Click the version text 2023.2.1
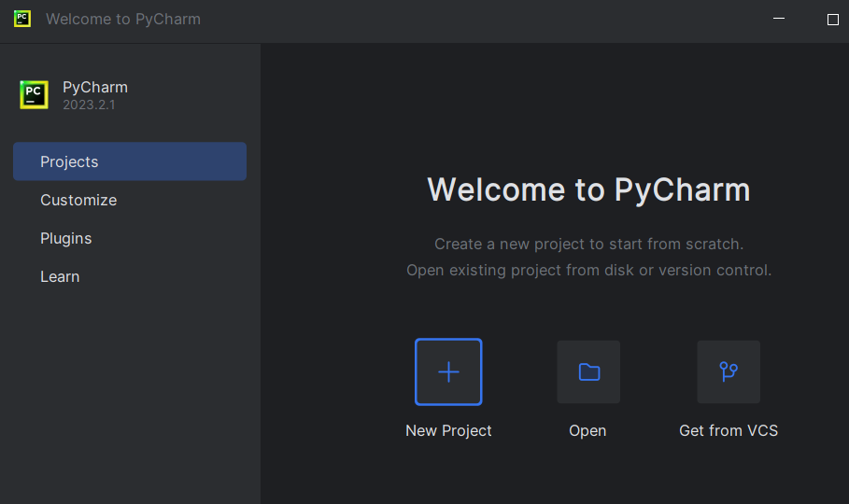Screen dimensions: 849x504 click(89, 105)
